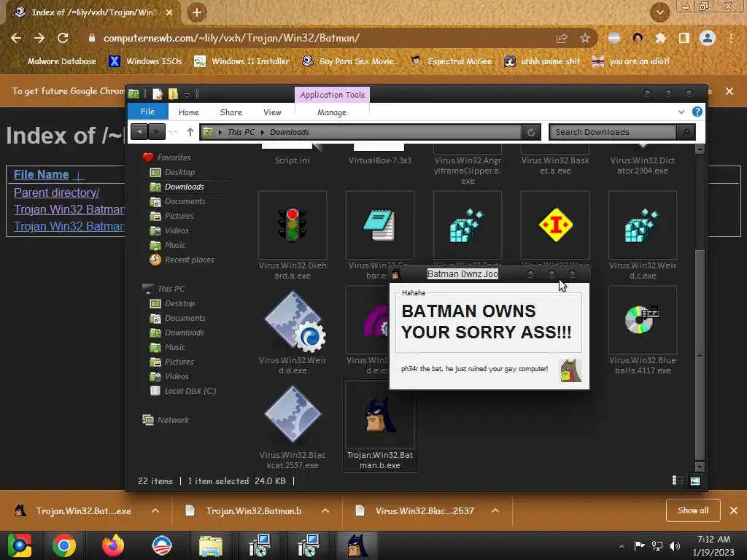Click the Search Downloads field
Screen dimensions: 747x560
point(613,132)
